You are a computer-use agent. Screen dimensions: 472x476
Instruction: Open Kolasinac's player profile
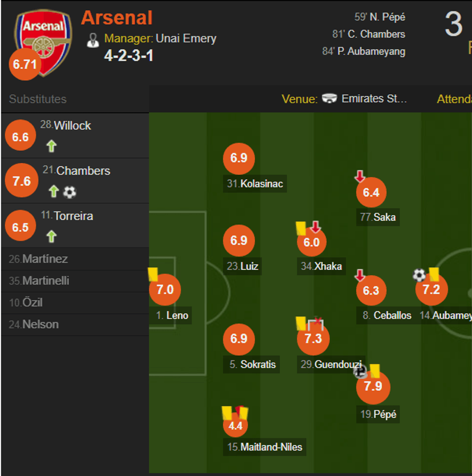(x=255, y=184)
